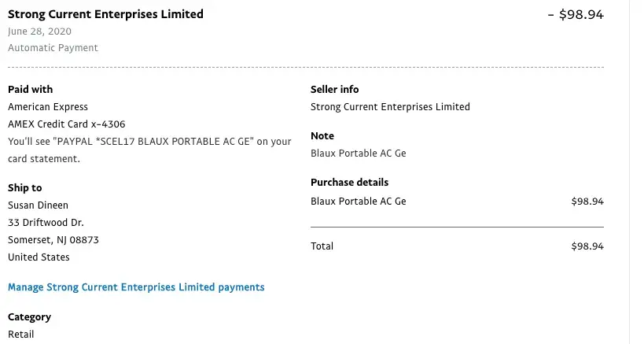Viewport: 644px width, 344px height.
Task: Click the June 28, 2020 transaction date
Action: [39, 31]
